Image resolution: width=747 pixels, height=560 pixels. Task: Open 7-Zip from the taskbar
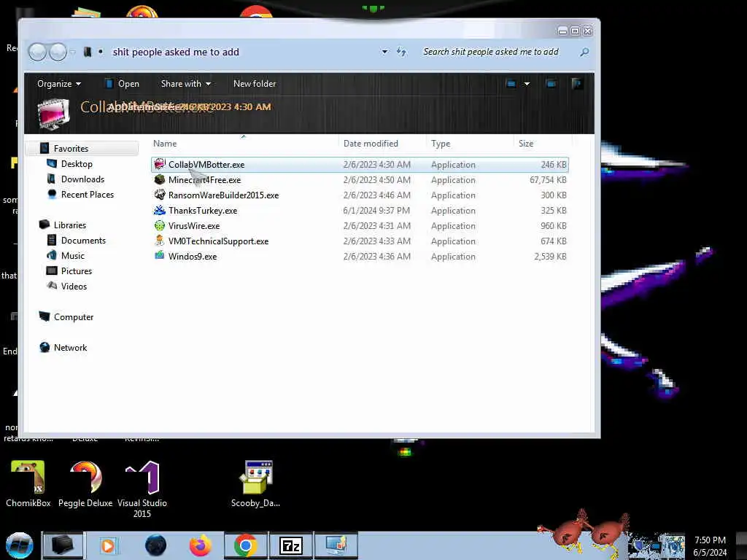(291, 545)
